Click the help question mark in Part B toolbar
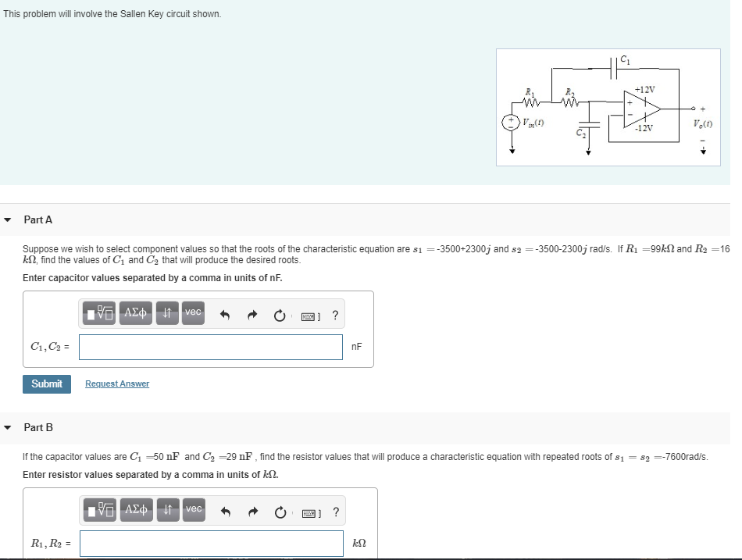Viewport: 742px width, 560px height. point(335,512)
